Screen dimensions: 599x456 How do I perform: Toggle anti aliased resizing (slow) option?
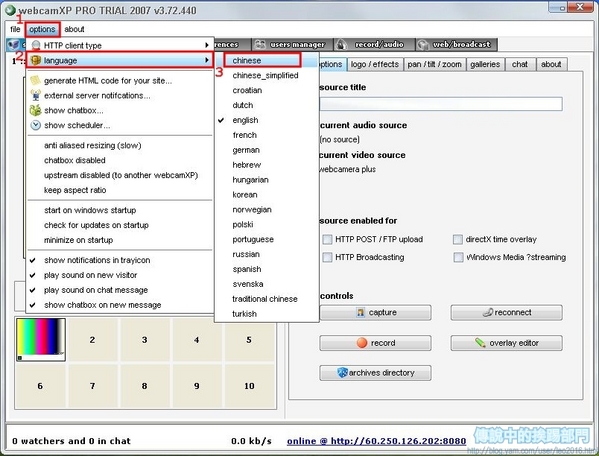(x=120, y=145)
